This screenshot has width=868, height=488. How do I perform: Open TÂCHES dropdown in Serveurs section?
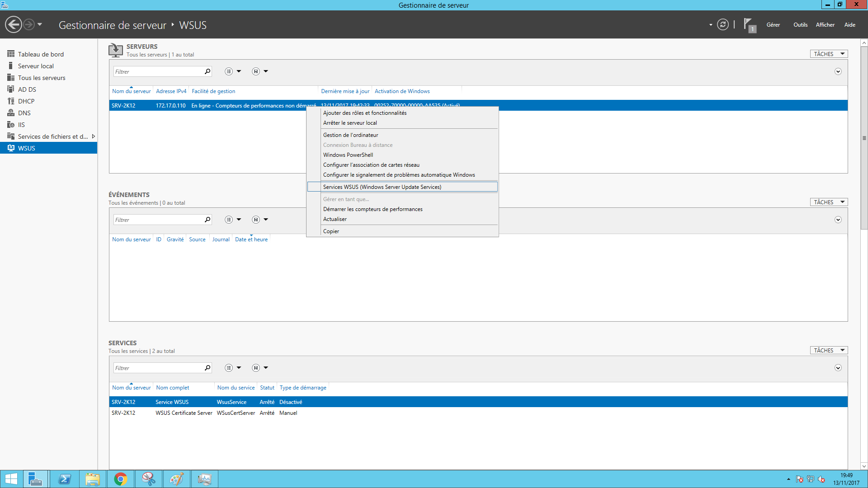point(829,54)
